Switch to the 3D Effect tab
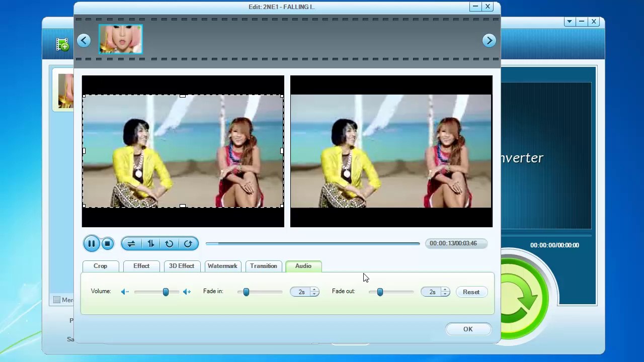 182,266
